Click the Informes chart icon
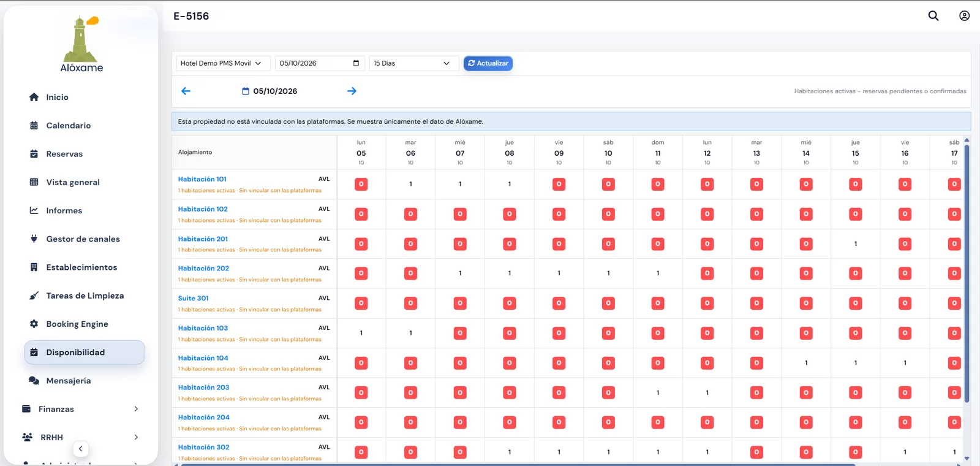 point(34,210)
